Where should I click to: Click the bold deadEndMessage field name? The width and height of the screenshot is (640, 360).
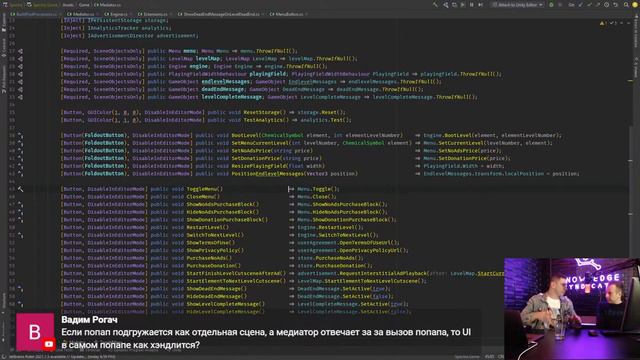pos(222,89)
